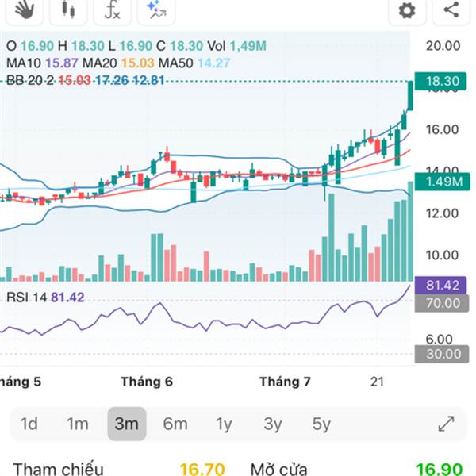This screenshot has height=476, width=476.
Task: Select the 3m timeframe tab
Action: [127, 424]
